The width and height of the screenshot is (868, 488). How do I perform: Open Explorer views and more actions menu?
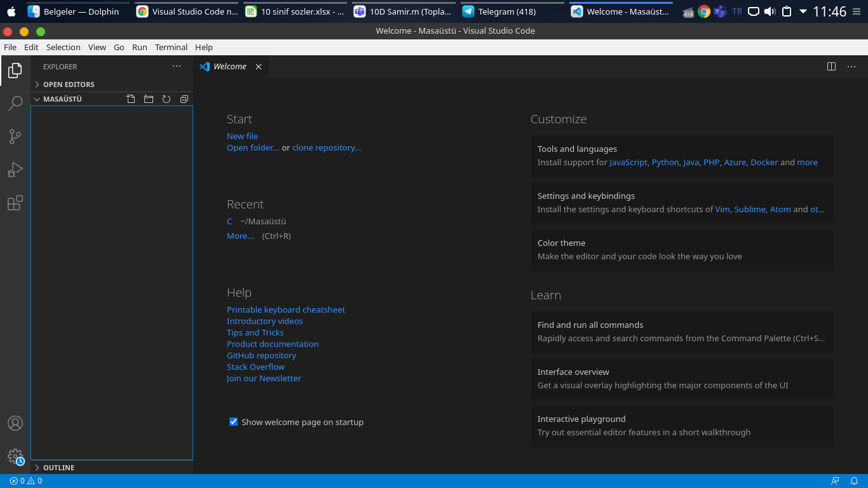tap(177, 66)
